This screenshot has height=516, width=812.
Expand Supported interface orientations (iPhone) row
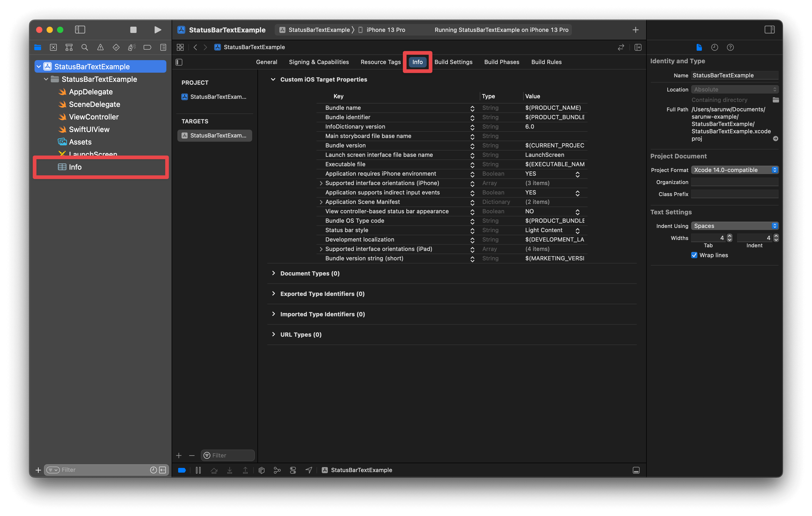click(320, 183)
